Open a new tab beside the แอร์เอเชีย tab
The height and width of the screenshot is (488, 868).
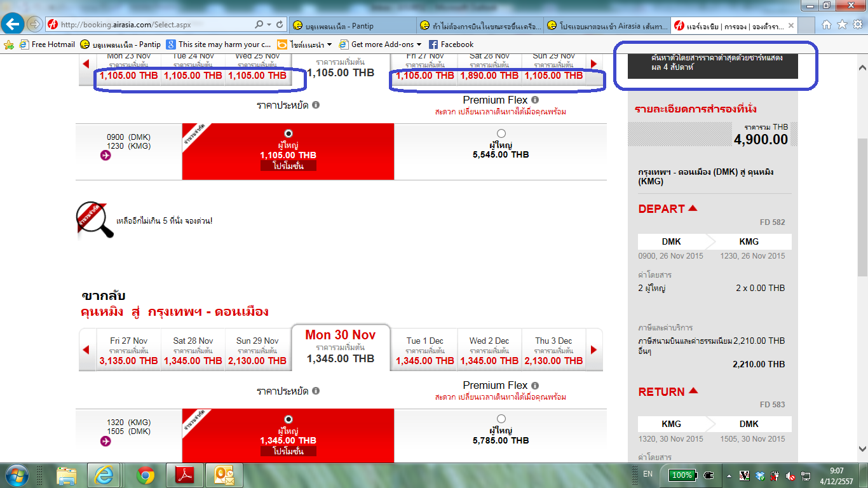pyautogui.click(x=807, y=26)
